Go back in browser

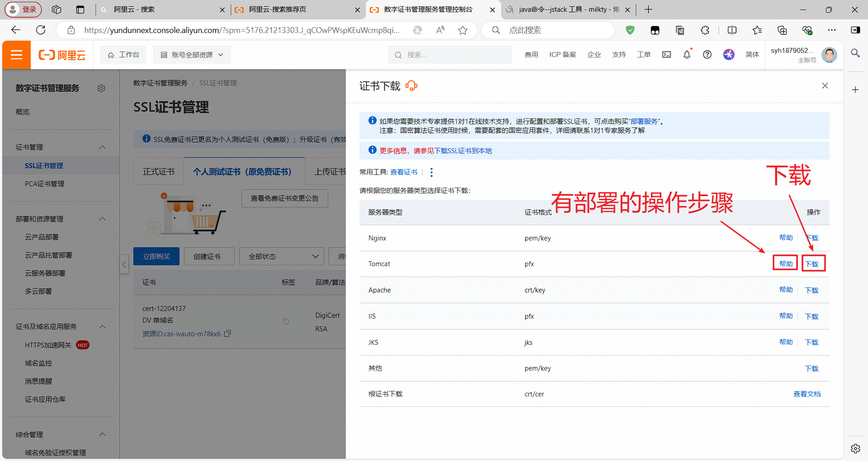[x=16, y=30]
